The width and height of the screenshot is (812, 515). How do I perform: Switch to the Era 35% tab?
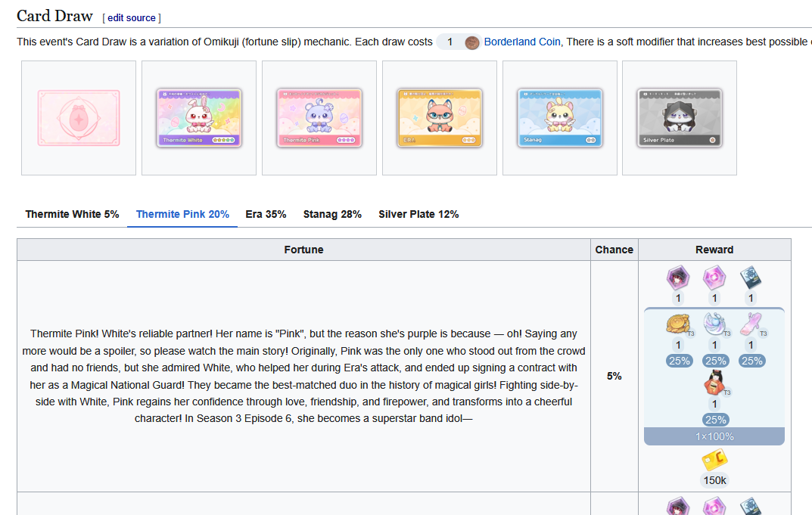(x=266, y=214)
